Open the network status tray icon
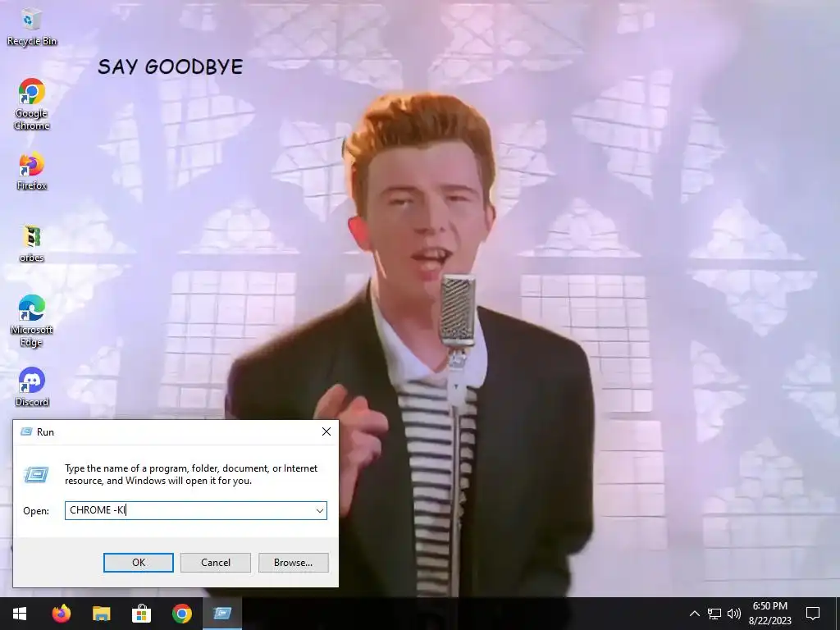840x630 pixels. 714,614
